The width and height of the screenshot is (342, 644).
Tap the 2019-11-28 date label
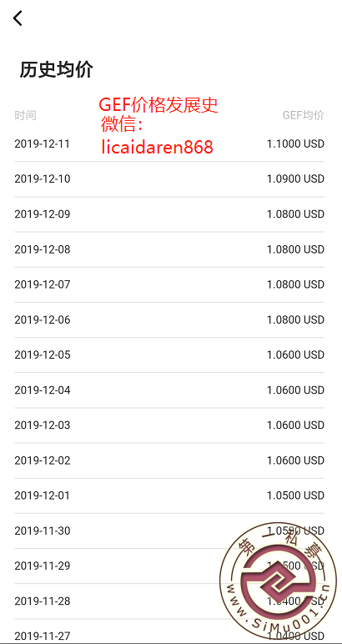click(43, 601)
